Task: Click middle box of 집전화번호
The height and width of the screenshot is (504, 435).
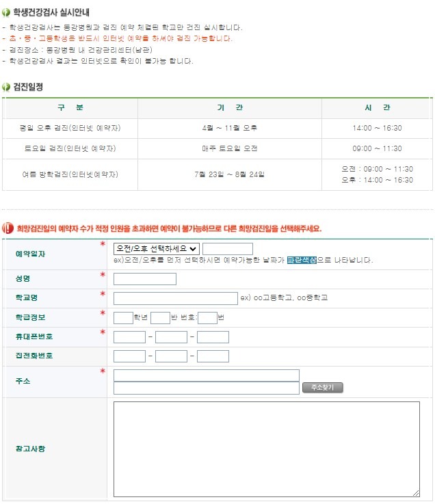Action: click(x=171, y=356)
